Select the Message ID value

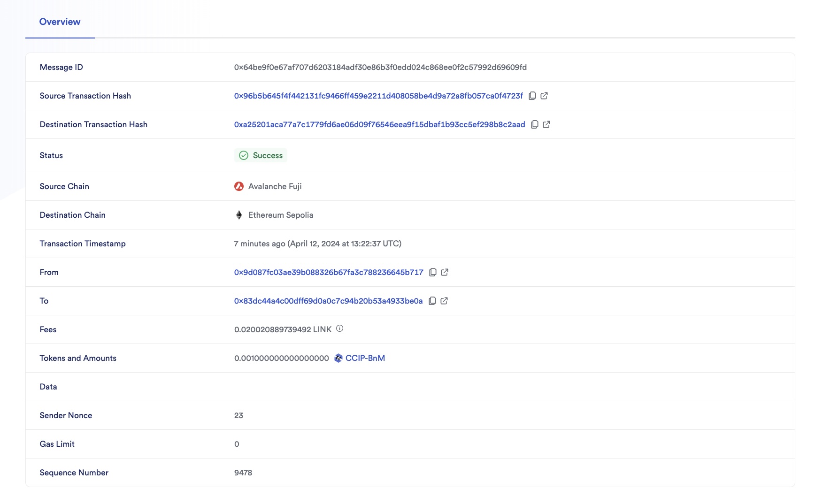[x=380, y=67]
